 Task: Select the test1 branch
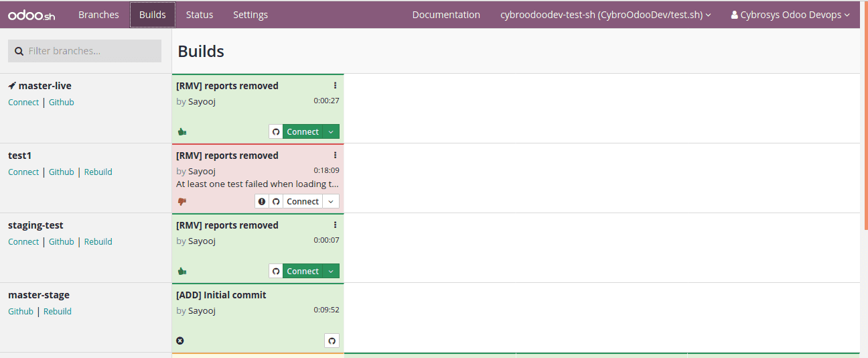(20, 156)
